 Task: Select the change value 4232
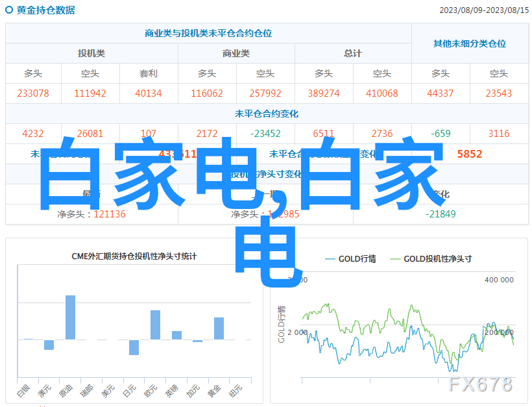coord(33,134)
